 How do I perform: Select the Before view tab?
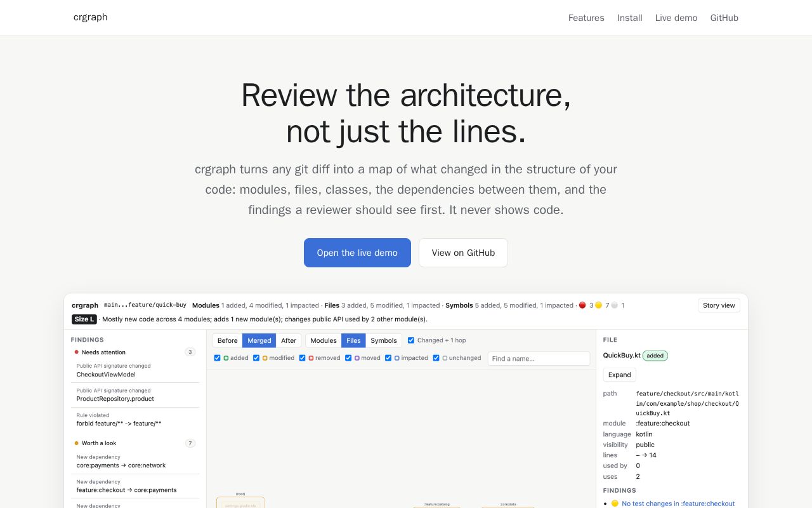227,340
